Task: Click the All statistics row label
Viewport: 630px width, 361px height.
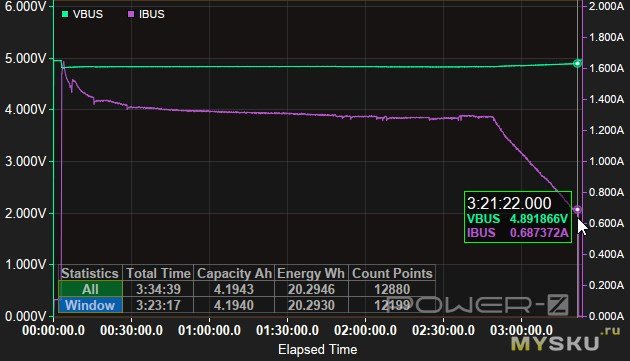Action: [x=90, y=289]
